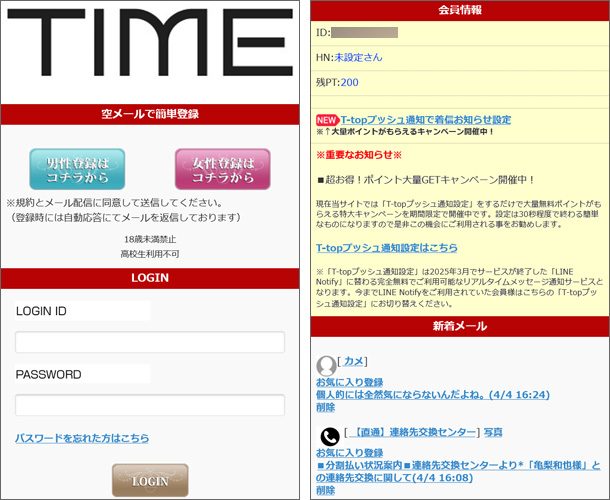Delete カメ's message with 削除
Image resolution: width=610 pixels, height=500 pixels.
click(325, 408)
